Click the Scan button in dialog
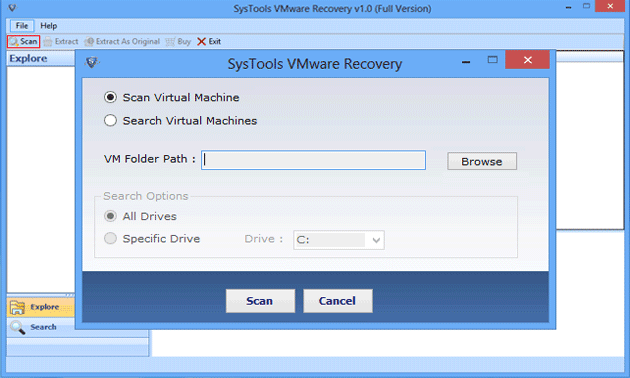Viewport: 630px width, 378px height. point(260,301)
